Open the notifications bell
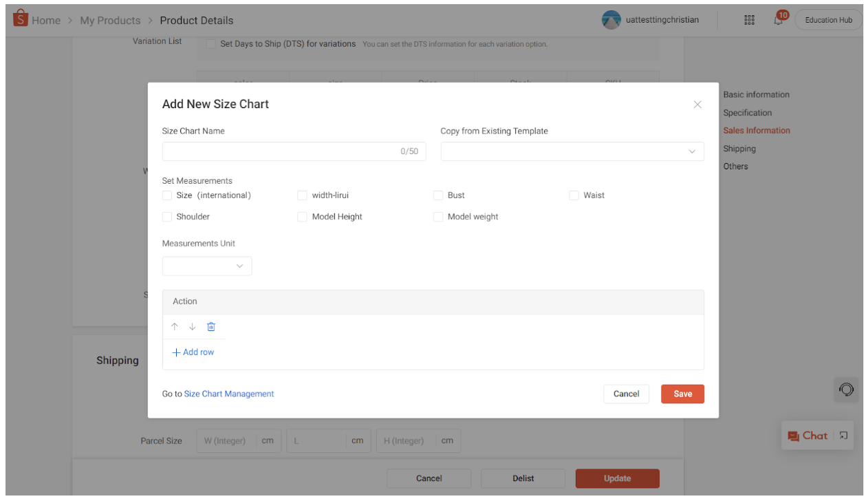The image size is (868, 501). point(778,20)
